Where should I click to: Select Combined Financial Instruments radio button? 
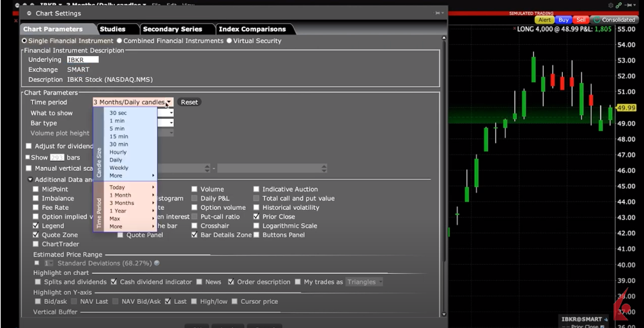[119, 41]
